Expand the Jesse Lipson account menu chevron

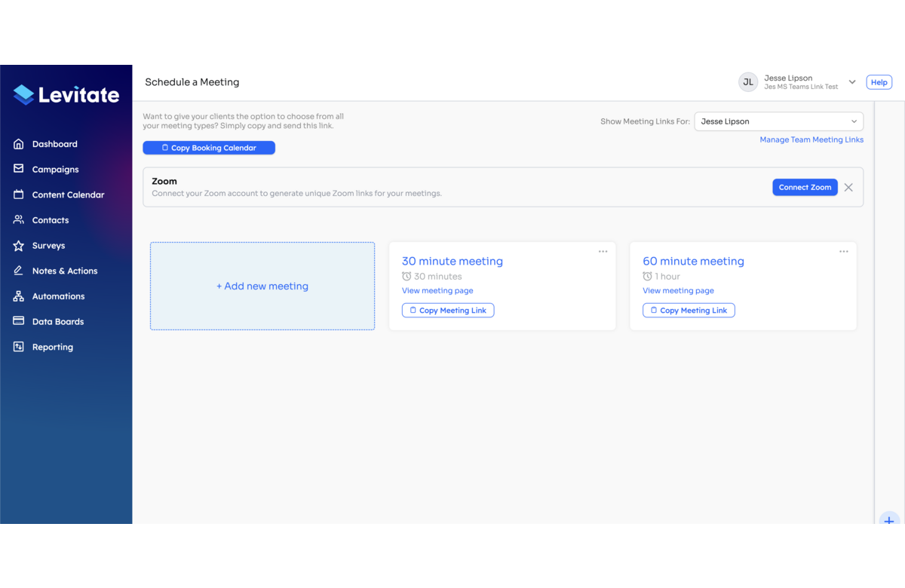pos(852,82)
